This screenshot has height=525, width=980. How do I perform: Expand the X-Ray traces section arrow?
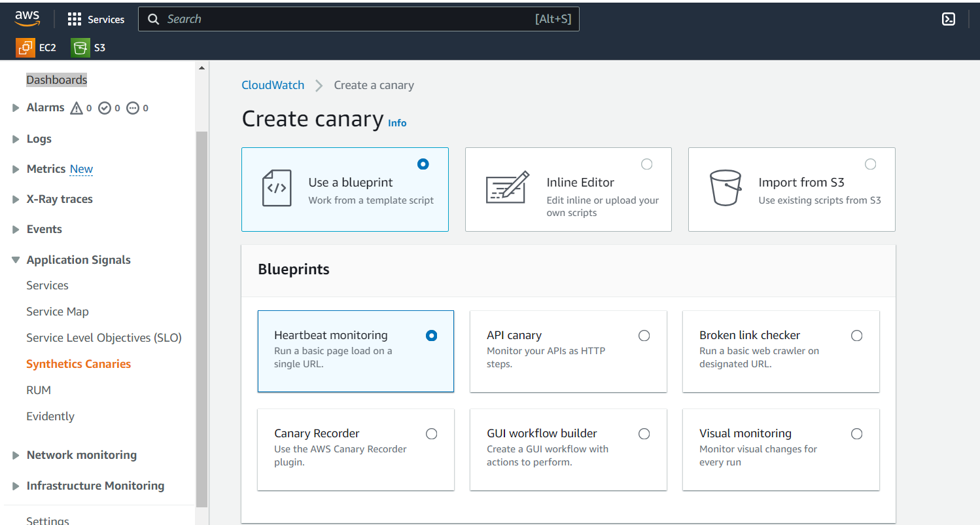(16, 200)
